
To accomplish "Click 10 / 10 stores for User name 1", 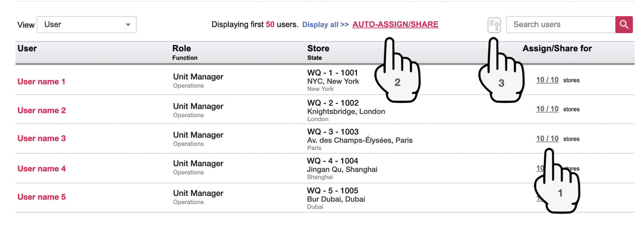I will click(x=547, y=80).
